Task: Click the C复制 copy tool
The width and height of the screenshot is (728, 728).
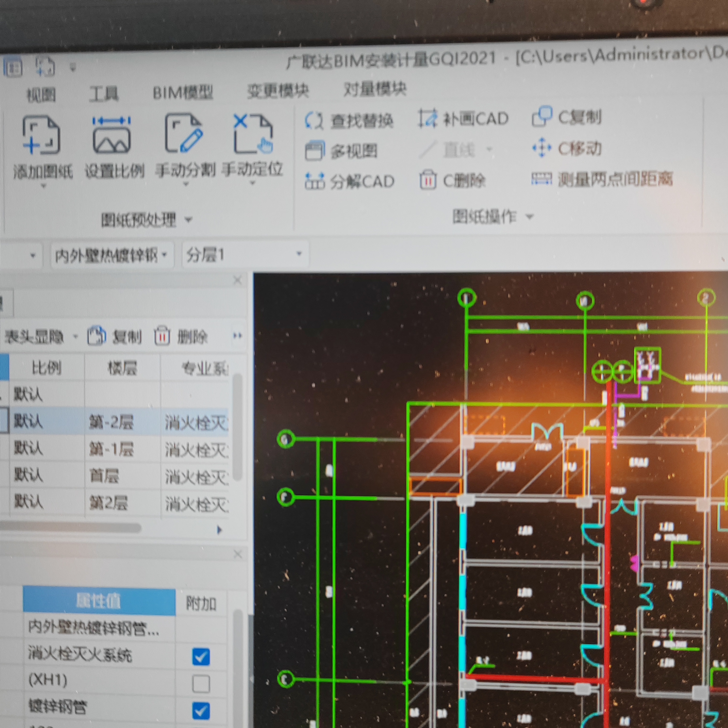Action: (x=567, y=117)
